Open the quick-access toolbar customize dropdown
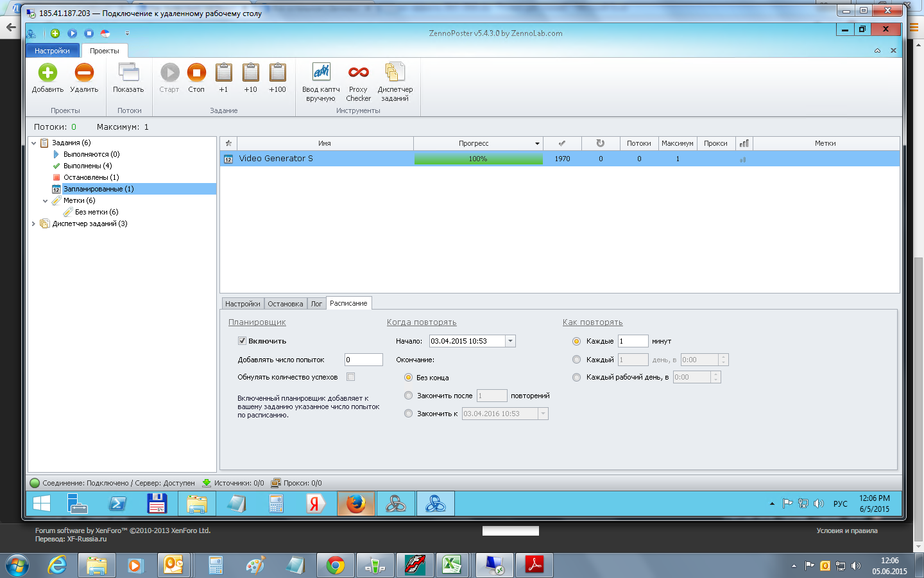924x578 pixels. click(x=127, y=33)
